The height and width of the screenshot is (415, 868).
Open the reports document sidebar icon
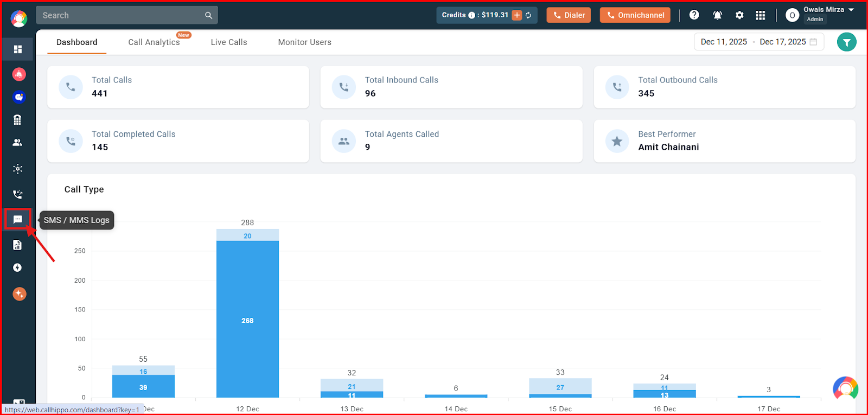coord(17,245)
